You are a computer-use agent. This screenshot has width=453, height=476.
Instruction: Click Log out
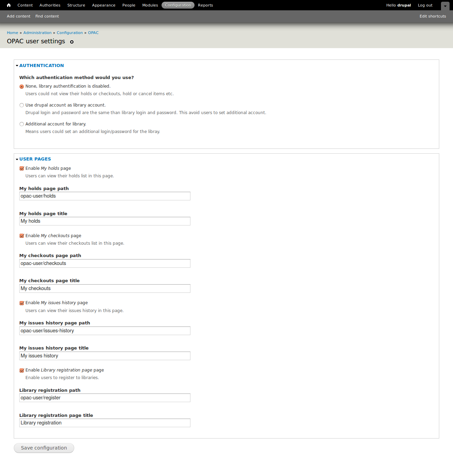point(425,5)
